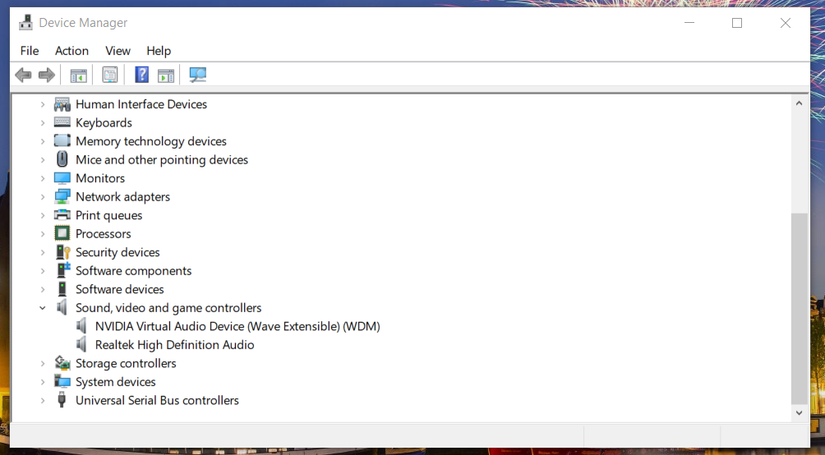This screenshot has width=825, height=455.
Task: Expand the Storage controllers node
Action: coord(43,363)
